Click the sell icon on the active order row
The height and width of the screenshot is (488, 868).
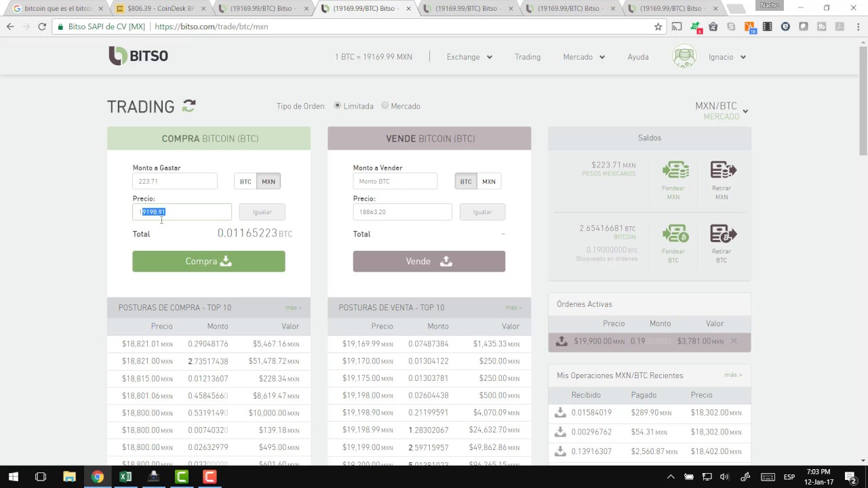(561, 341)
